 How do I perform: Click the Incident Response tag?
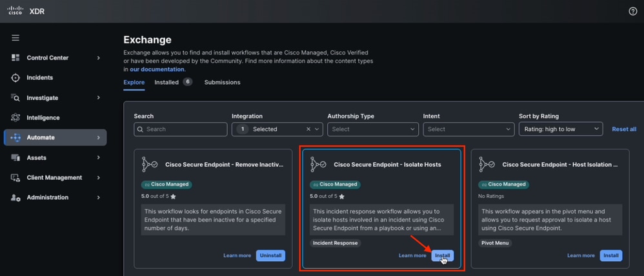[x=335, y=243]
